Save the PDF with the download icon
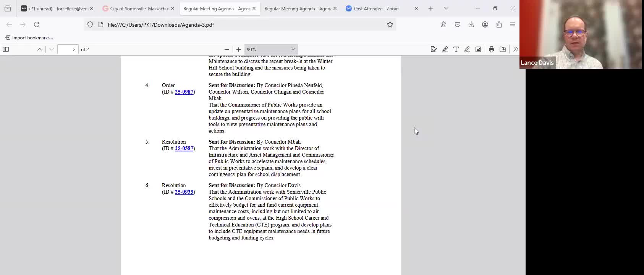This screenshot has width=644, height=275. [503, 49]
